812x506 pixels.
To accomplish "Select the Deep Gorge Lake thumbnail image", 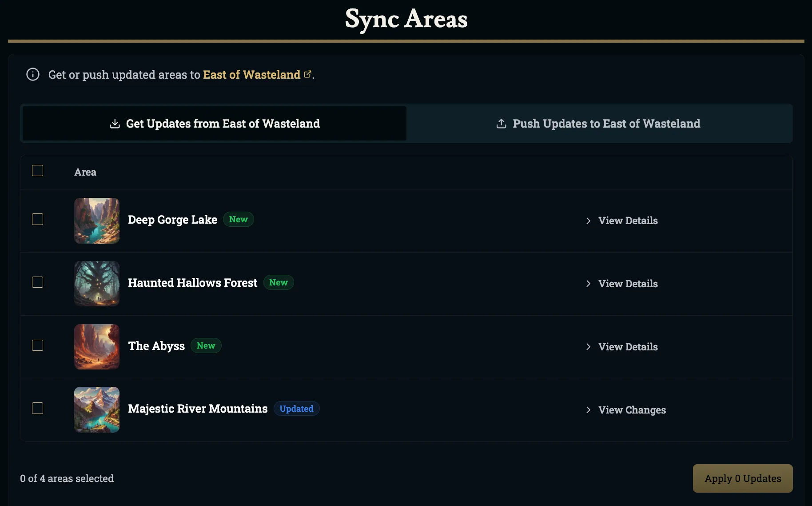I will pos(96,221).
